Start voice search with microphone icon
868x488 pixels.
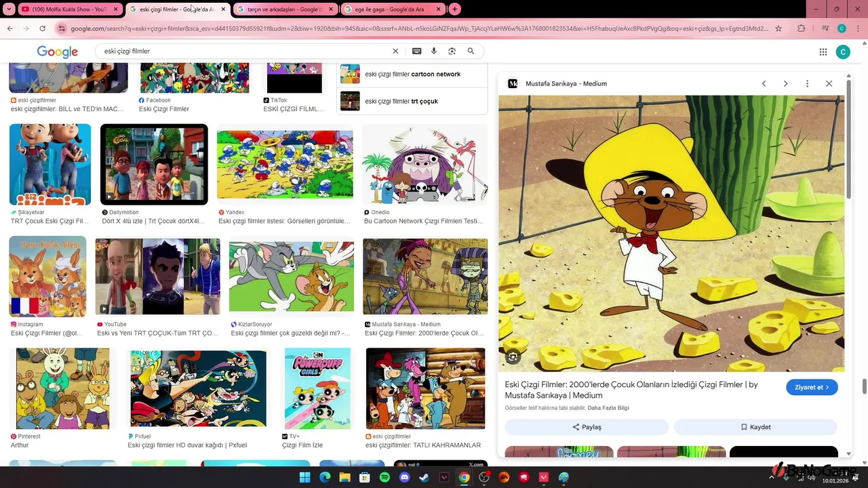[434, 51]
